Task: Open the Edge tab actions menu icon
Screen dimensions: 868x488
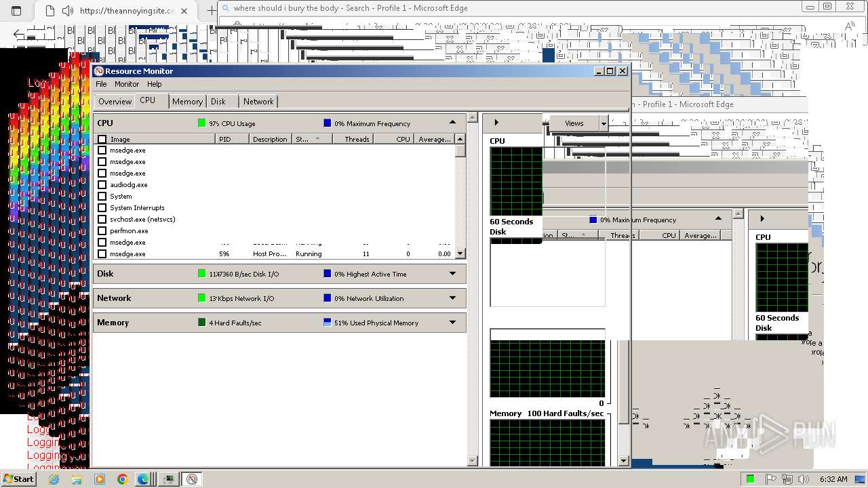Action: pyautogui.click(x=17, y=11)
